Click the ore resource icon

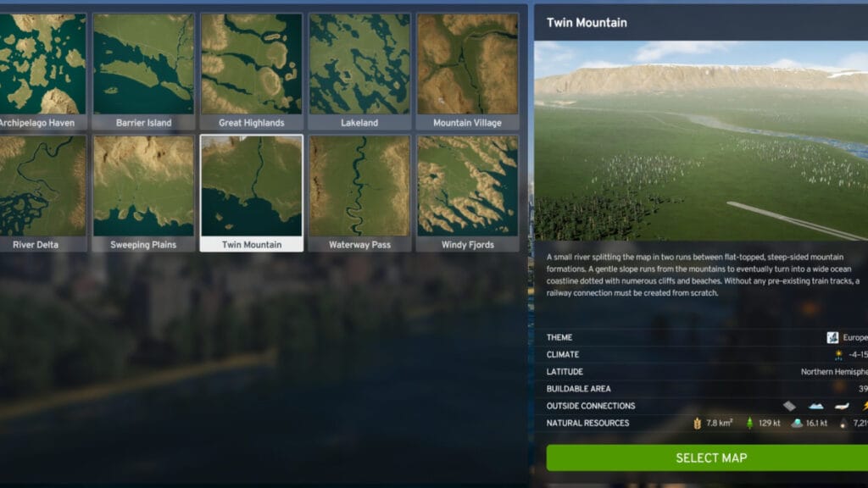coord(797,423)
